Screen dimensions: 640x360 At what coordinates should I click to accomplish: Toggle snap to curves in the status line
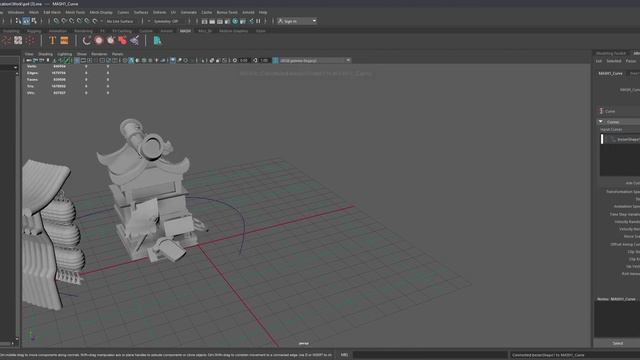tap(64, 21)
